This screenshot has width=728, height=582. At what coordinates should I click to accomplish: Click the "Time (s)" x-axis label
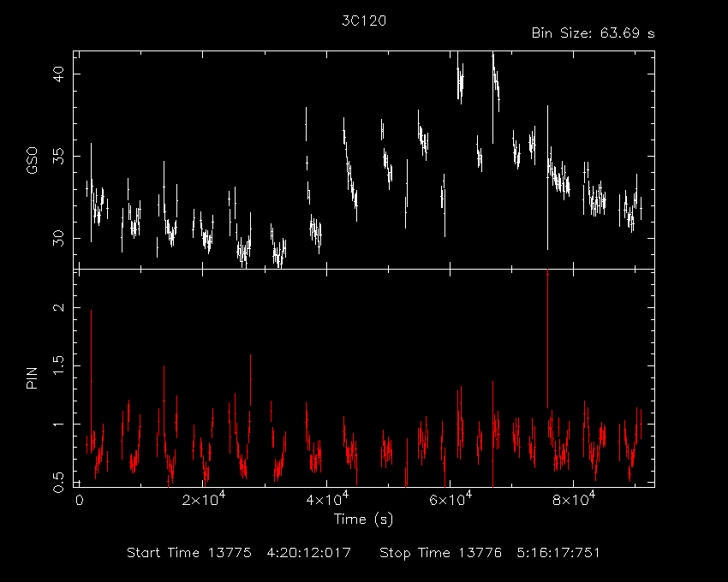[363, 519]
